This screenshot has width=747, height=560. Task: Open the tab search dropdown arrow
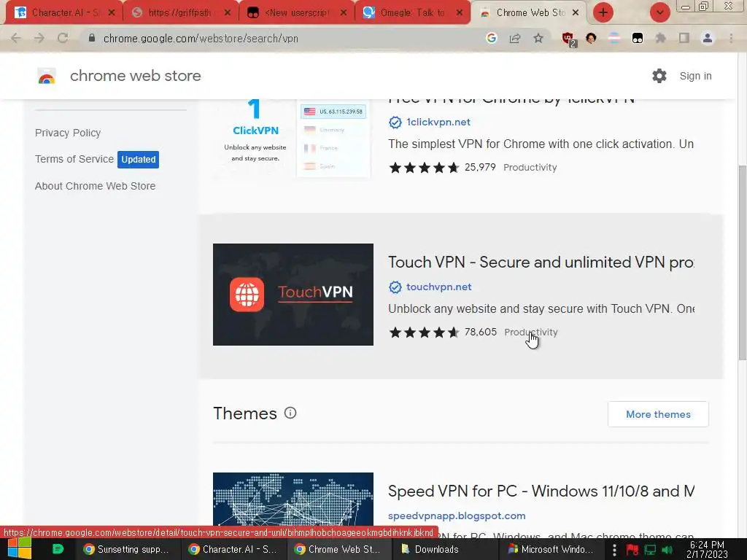point(659,12)
